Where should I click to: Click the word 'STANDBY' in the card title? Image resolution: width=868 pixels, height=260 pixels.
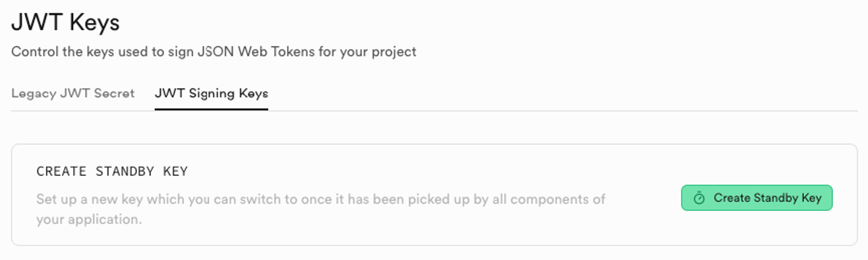125,171
